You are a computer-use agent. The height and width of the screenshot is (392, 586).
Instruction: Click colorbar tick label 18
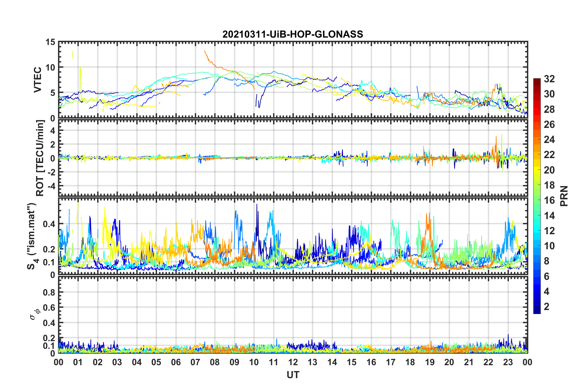pos(549,185)
